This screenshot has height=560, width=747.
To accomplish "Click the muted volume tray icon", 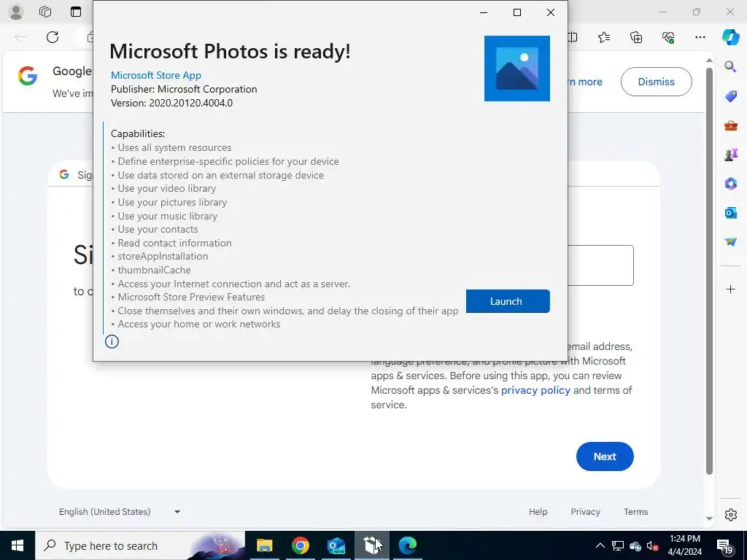I will [x=653, y=545].
